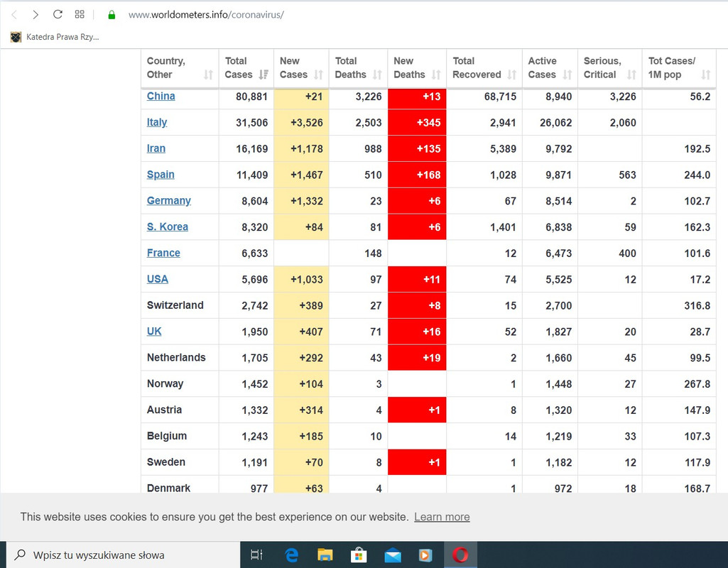
Task: Open the speed dial grid icon
Action: click(x=80, y=14)
